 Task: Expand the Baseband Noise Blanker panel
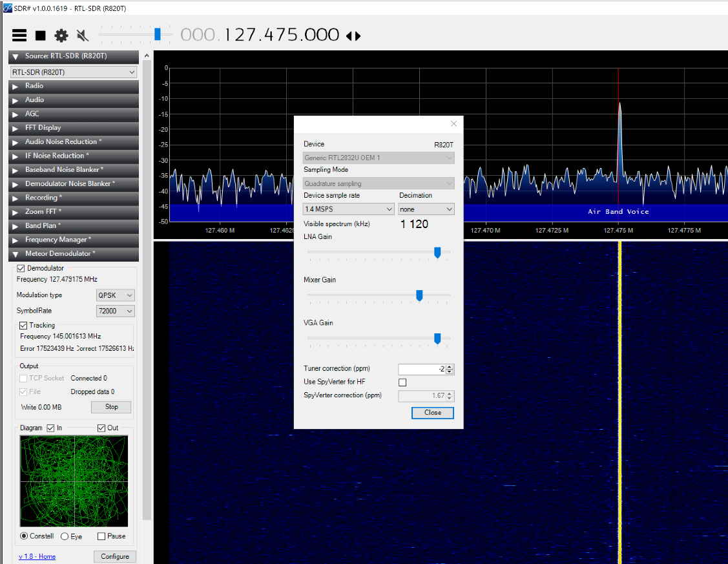(74, 169)
